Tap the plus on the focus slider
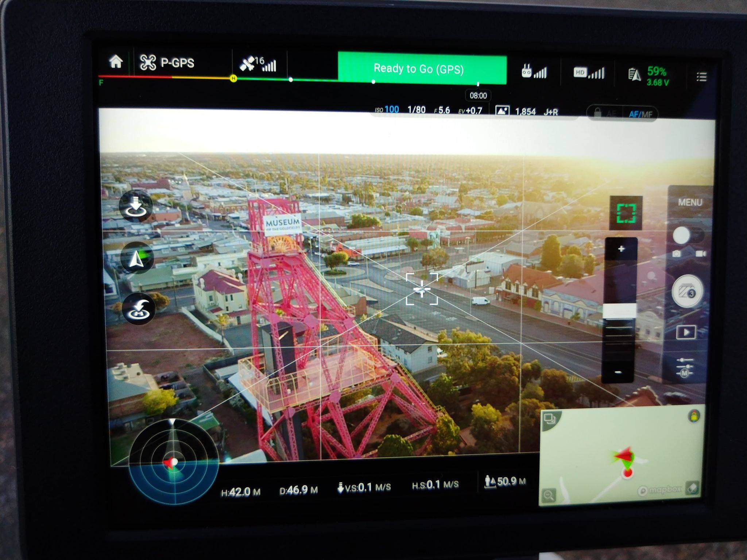Screen dimensions: 747x560 point(621,249)
